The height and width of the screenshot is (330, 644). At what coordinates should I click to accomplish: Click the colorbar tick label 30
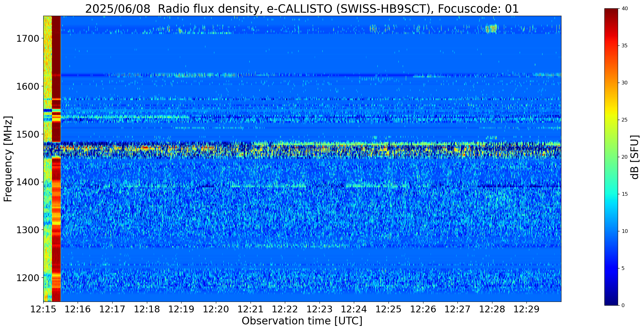point(625,83)
